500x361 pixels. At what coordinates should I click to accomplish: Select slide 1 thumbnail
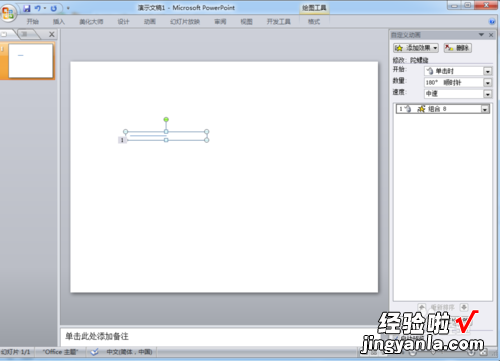[31, 61]
